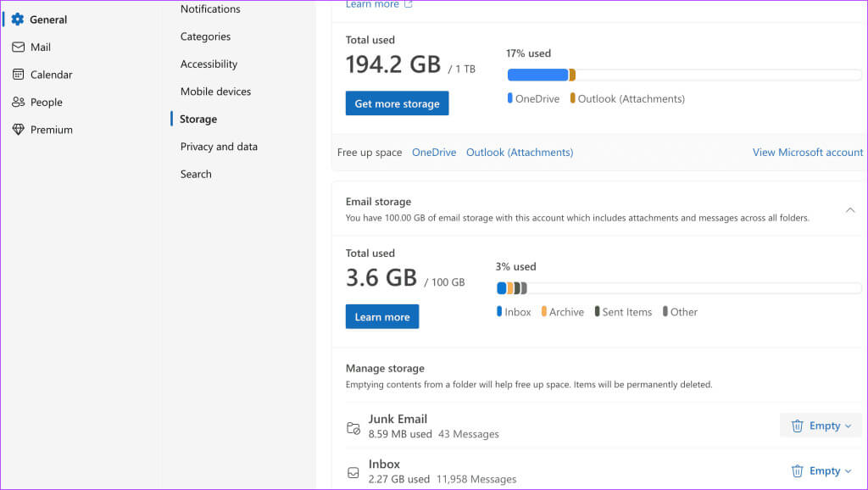Screen dimensions: 868x490
Task: Open the OneDrive free up space link
Action: pyautogui.click(x=434, y=153)
